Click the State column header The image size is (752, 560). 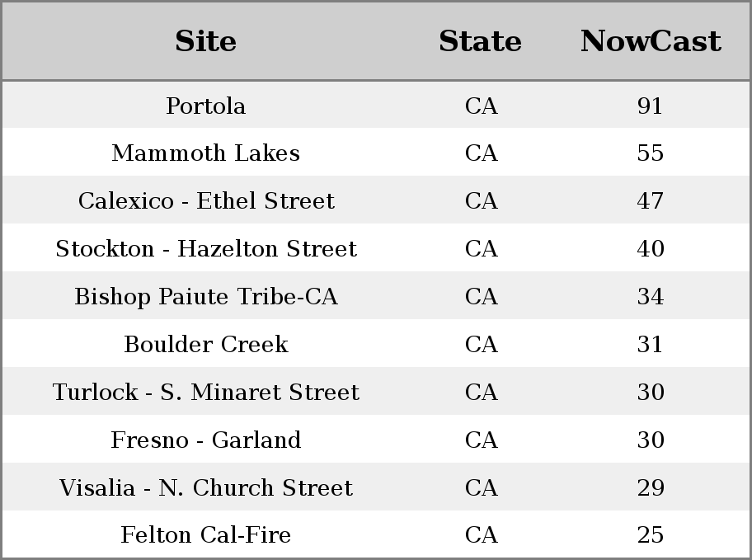[x=481, y=41]
